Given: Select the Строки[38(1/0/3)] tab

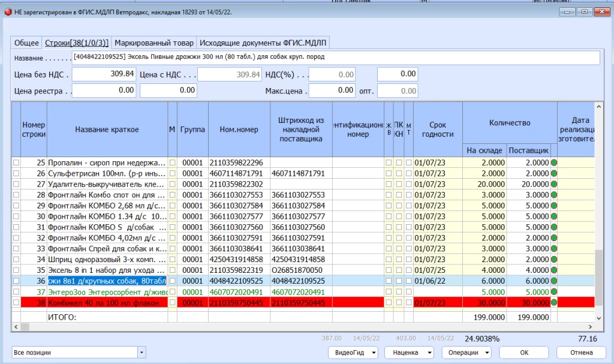Looking at the screenshot, I should click(x=77, y=43).
